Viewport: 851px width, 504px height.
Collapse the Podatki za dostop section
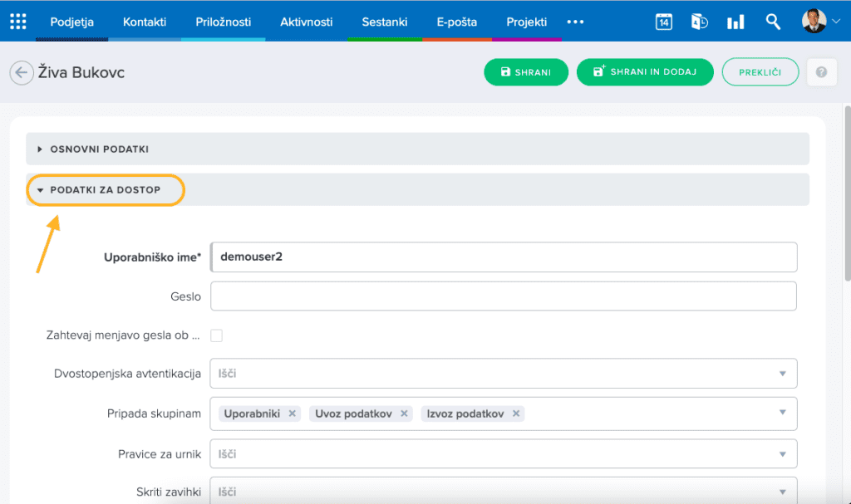click(105, 190)
